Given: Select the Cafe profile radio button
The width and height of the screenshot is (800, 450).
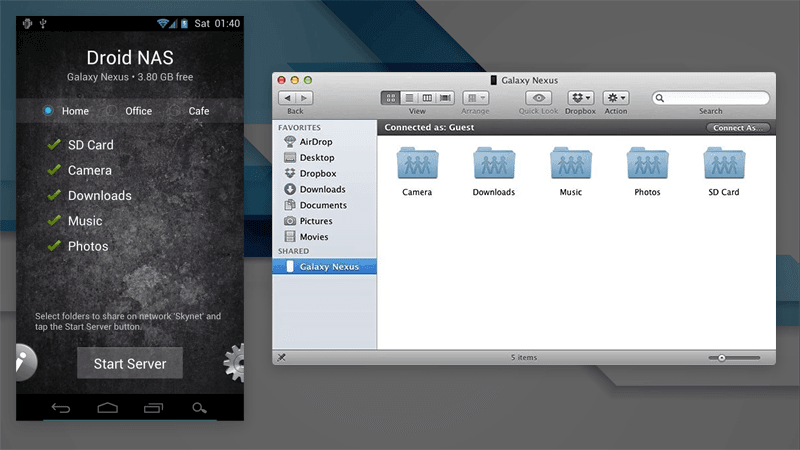Looking at the screenshot, I should (174, 111).
